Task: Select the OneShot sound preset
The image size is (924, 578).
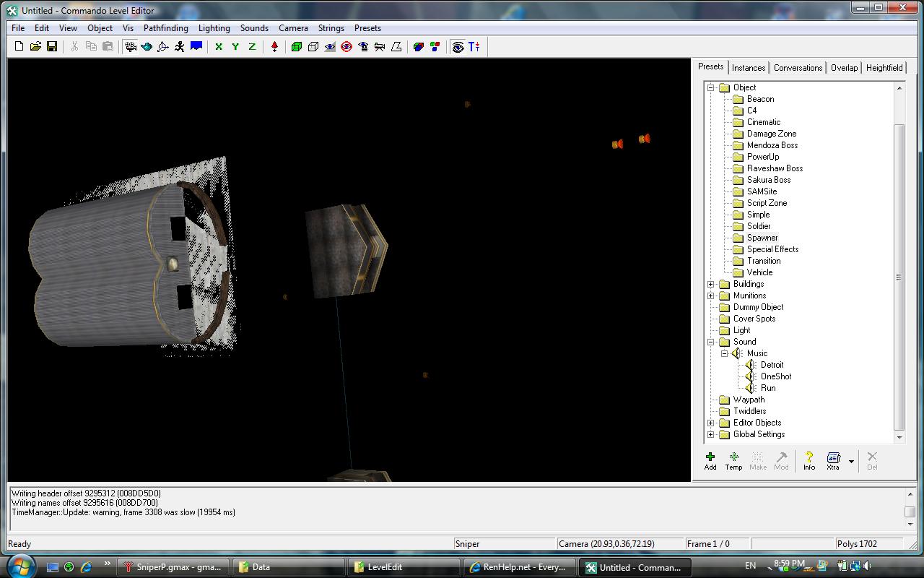Action: 775,376
